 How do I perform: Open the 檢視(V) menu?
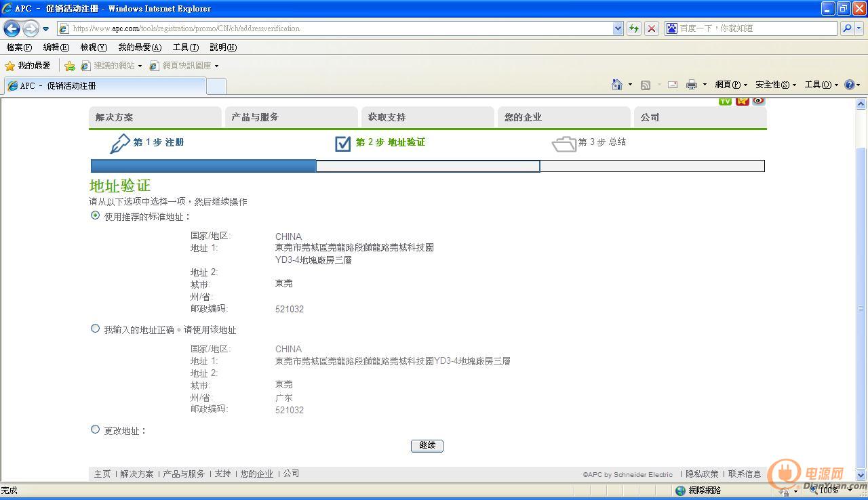(x=94, y=47)
